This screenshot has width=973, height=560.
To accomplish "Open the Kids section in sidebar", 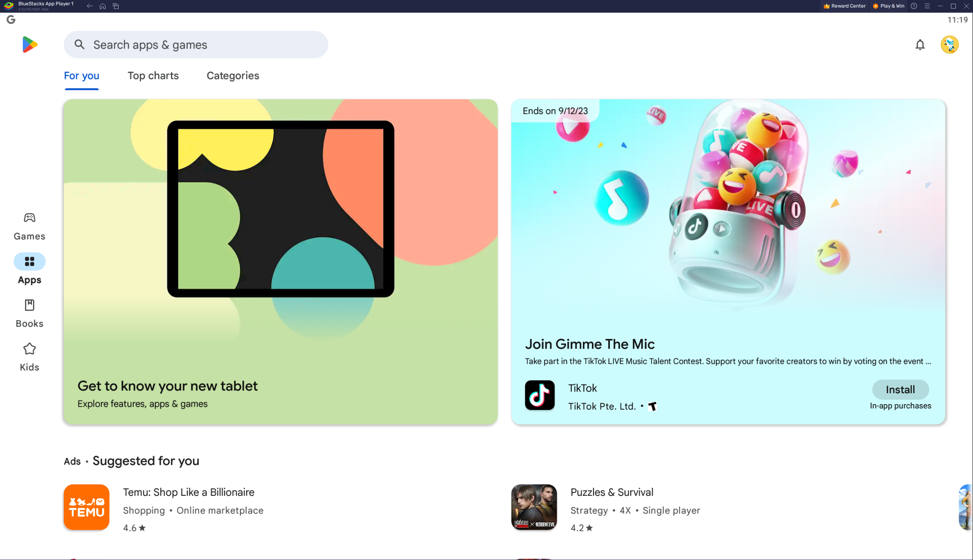I will click(29, 357).
